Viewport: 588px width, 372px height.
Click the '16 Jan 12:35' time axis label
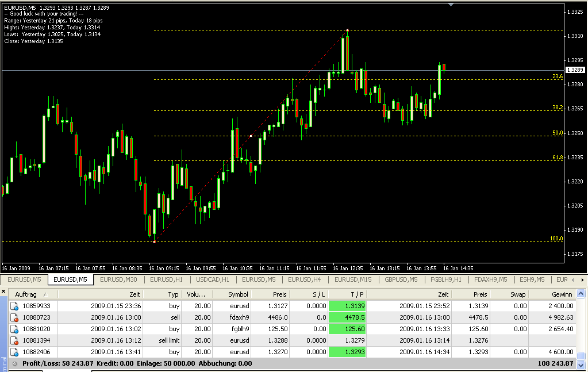tap(348, 269)
